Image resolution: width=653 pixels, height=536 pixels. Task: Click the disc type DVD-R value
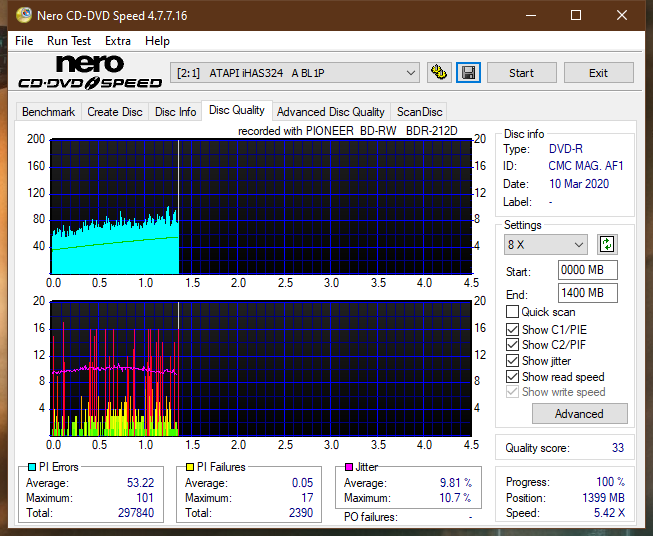[566, 149]
